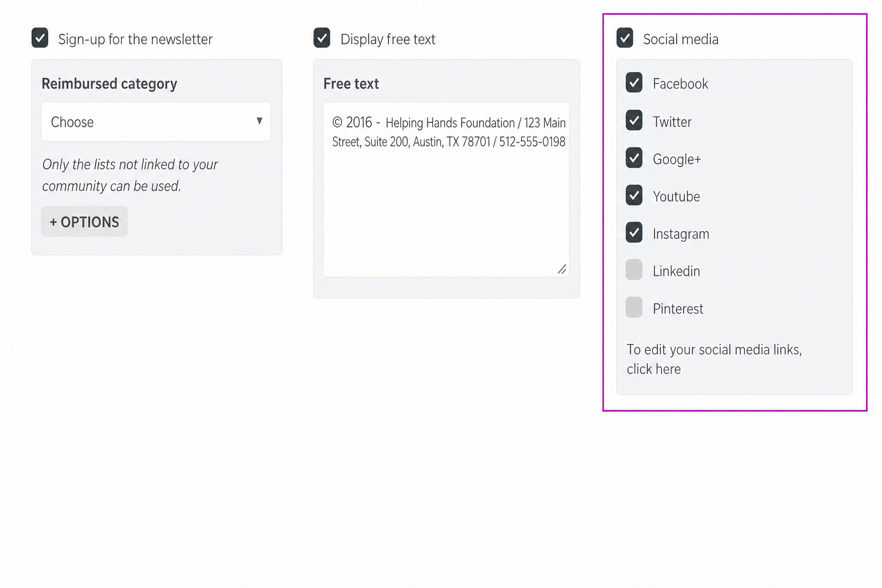Toggle the Social media checkbox
Image resolution: width=882 pixels, height=588 pixels.
(625, 38)
